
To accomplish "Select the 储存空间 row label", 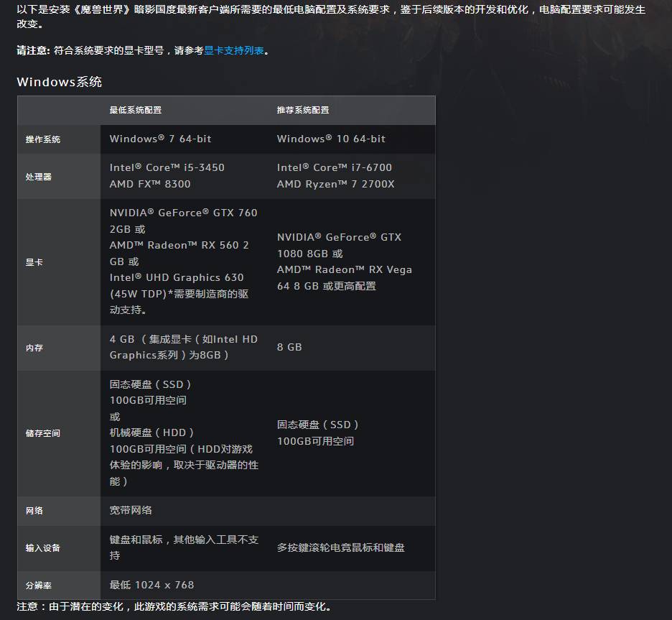I will tap(43, 433).
